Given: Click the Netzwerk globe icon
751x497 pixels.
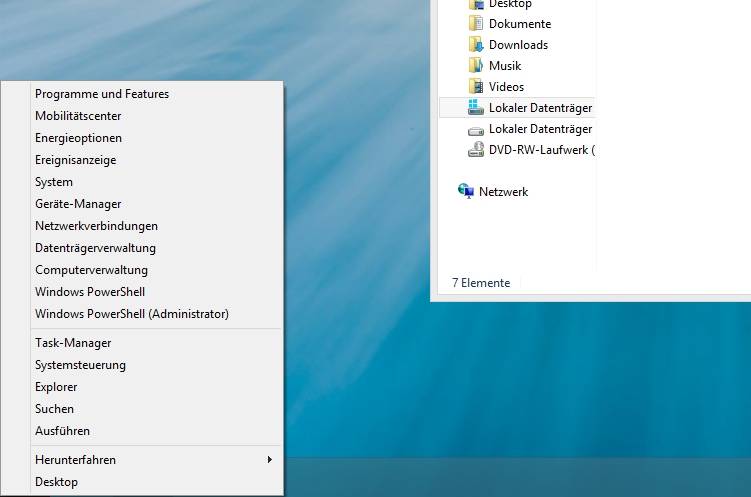Looking at the screenshot, I should point(466,191).
